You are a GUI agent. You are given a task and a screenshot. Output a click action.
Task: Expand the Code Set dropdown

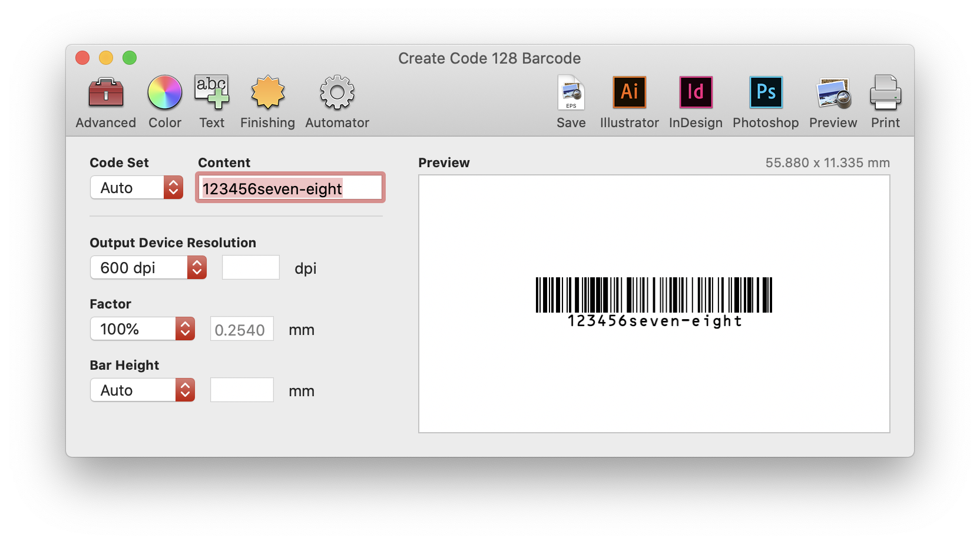pos(137,188)
